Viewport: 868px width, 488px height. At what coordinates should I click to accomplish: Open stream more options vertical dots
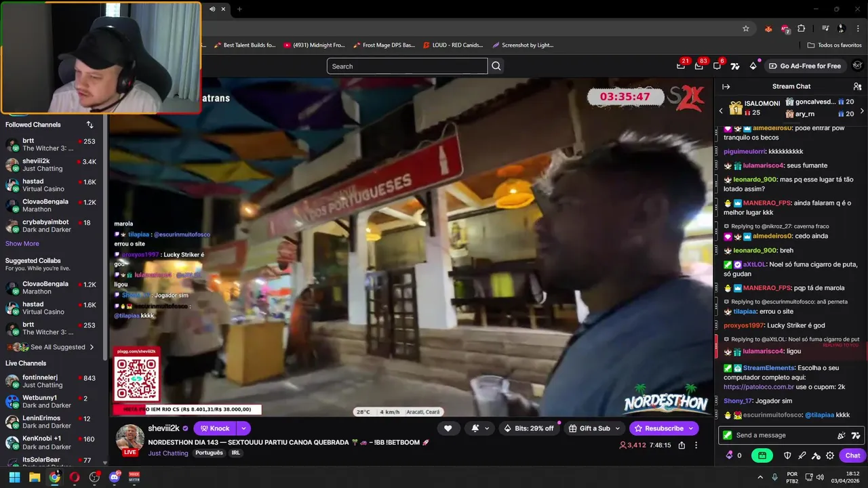696,445
